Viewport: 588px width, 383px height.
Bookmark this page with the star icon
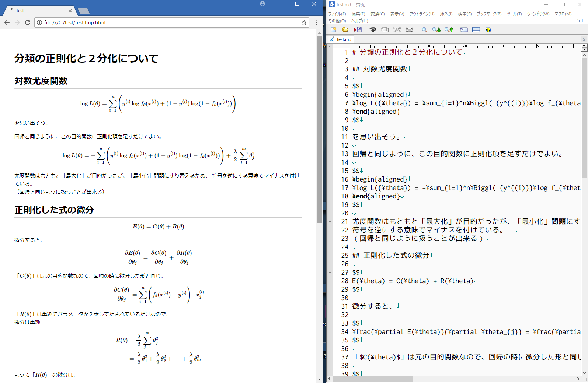coord(304,22)
